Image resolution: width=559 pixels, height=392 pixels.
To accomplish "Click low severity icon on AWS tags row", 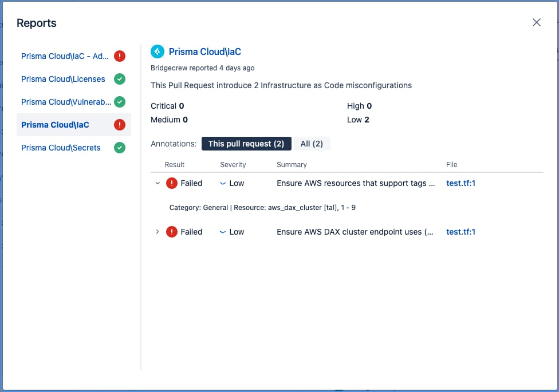I will [223, 184].
